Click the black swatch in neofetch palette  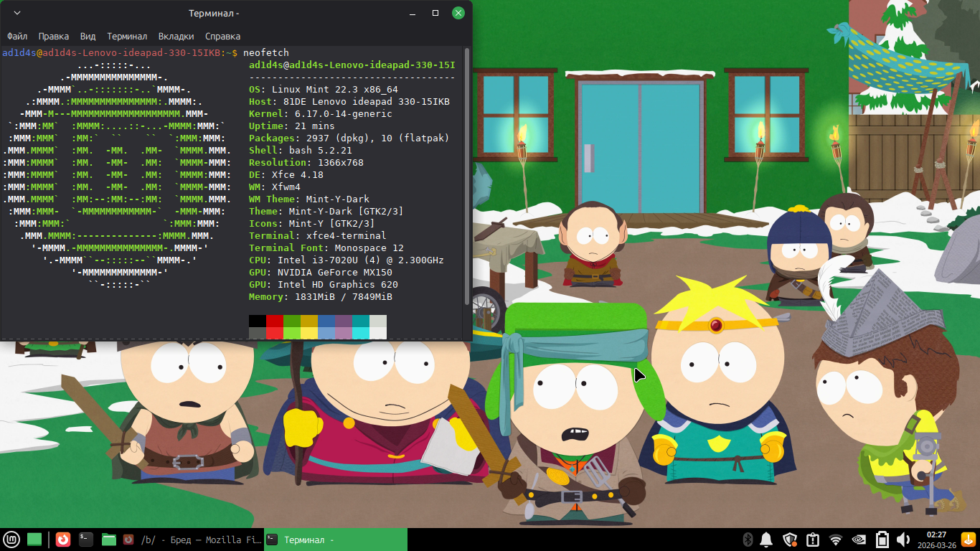pos(258,321)
